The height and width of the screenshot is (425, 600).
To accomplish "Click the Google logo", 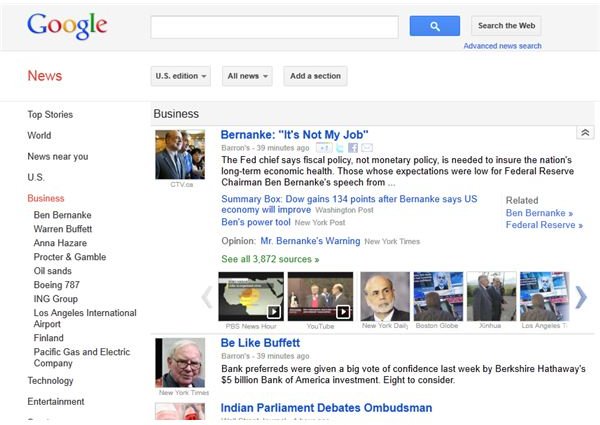I will tap(67, 26).
